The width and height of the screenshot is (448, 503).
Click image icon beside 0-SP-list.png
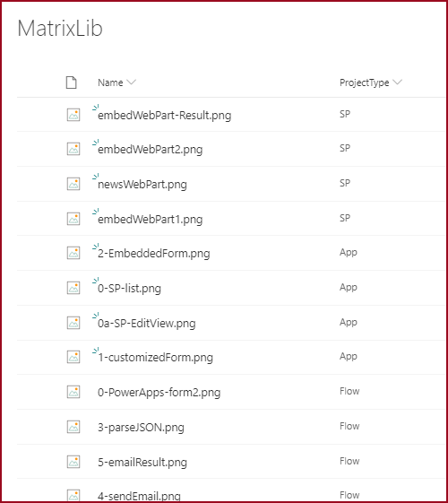tap(73, 288)
